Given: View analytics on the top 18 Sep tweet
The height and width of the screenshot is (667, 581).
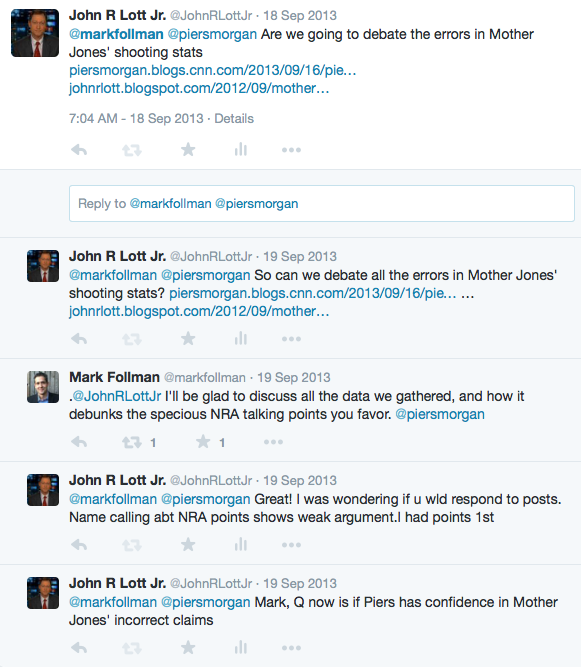Looking at the screenshot, I should click(241, 149).
